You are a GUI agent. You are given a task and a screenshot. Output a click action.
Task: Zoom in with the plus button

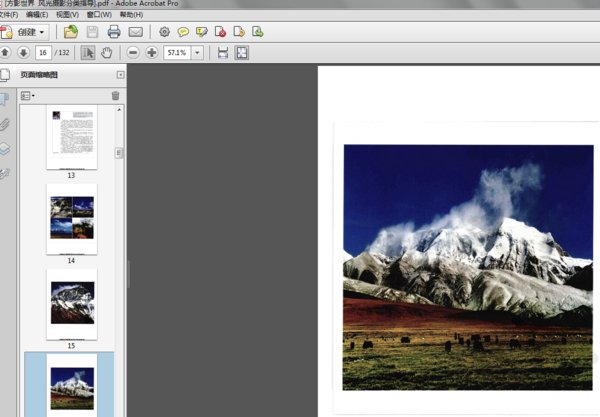[x=152, y=52]
